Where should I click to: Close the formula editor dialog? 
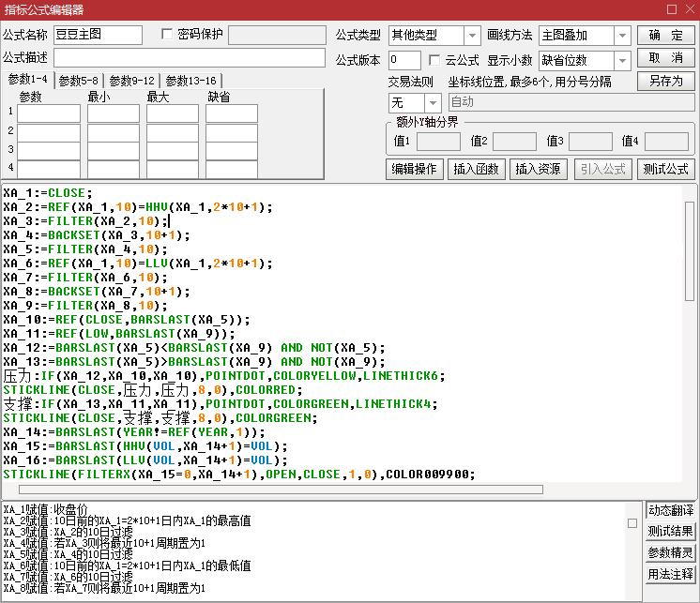coord(690,9)
